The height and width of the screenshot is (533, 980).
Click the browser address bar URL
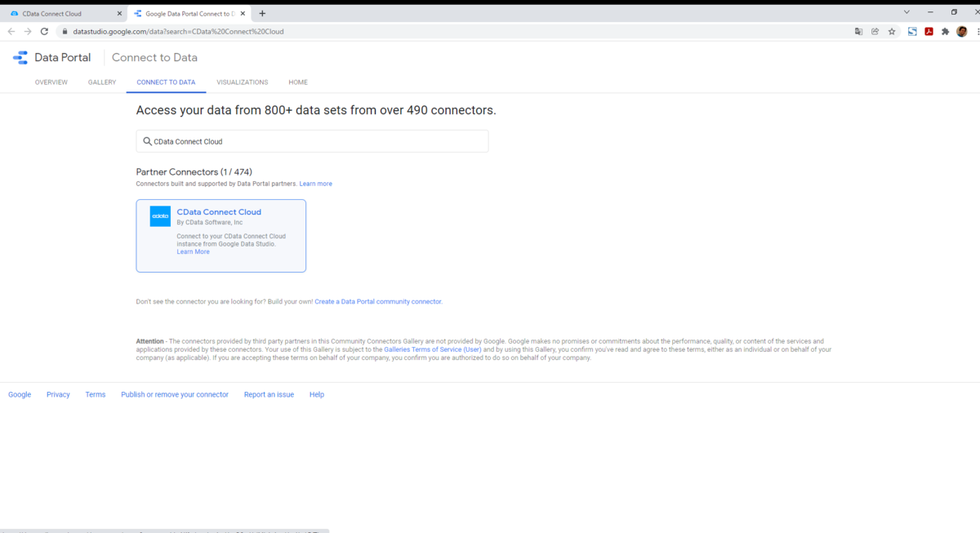[178, 31]
